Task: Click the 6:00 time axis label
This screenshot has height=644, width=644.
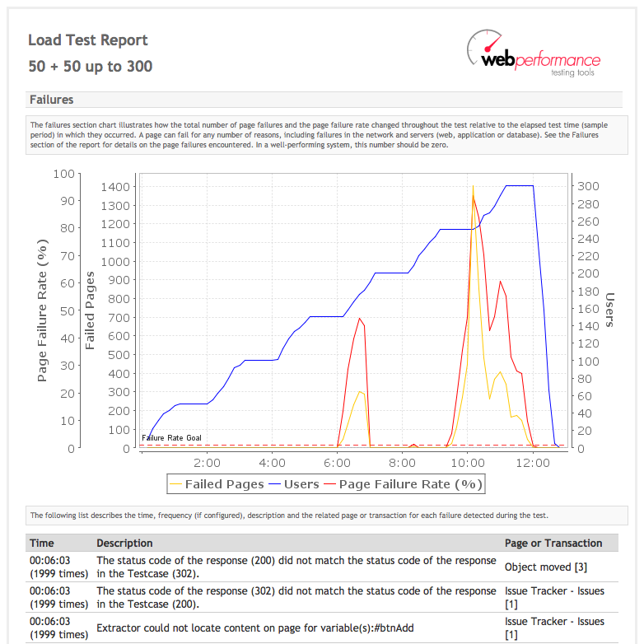Action: coord(337,464)
